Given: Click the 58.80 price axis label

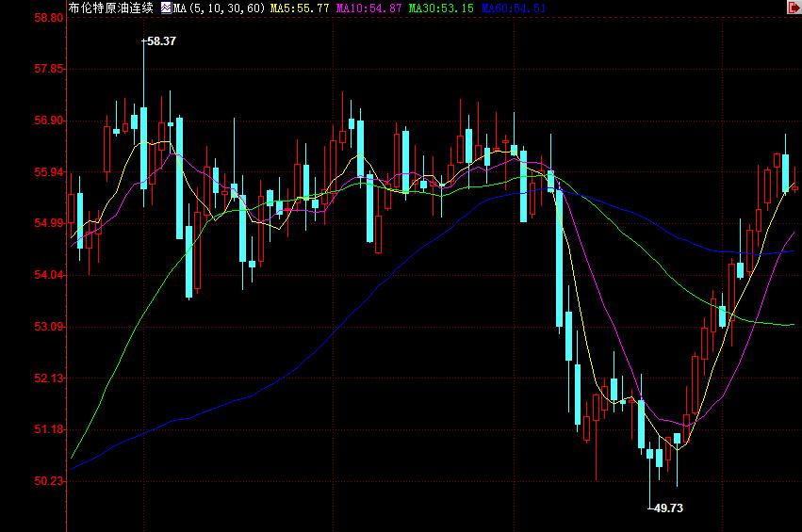Looking at the screenshot, I should click(x=49, y=18).
